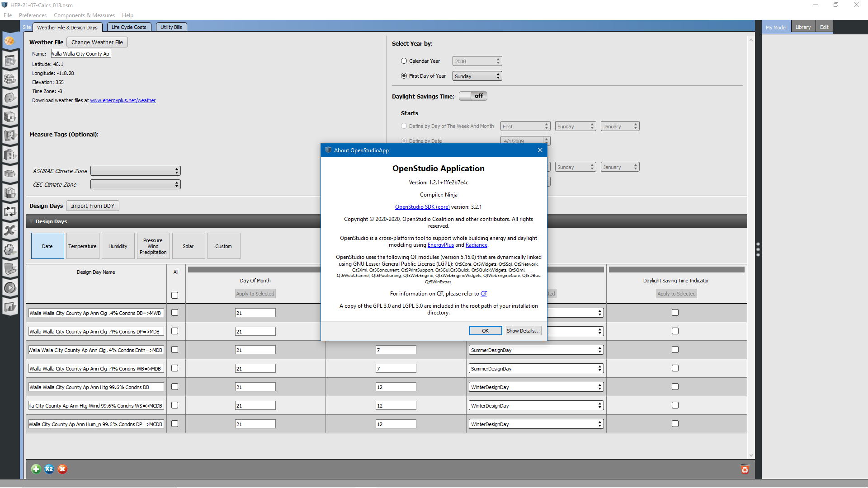
Task: Open the Loads outlet icon
Action: pyautogui.click(x=10, y=97)
